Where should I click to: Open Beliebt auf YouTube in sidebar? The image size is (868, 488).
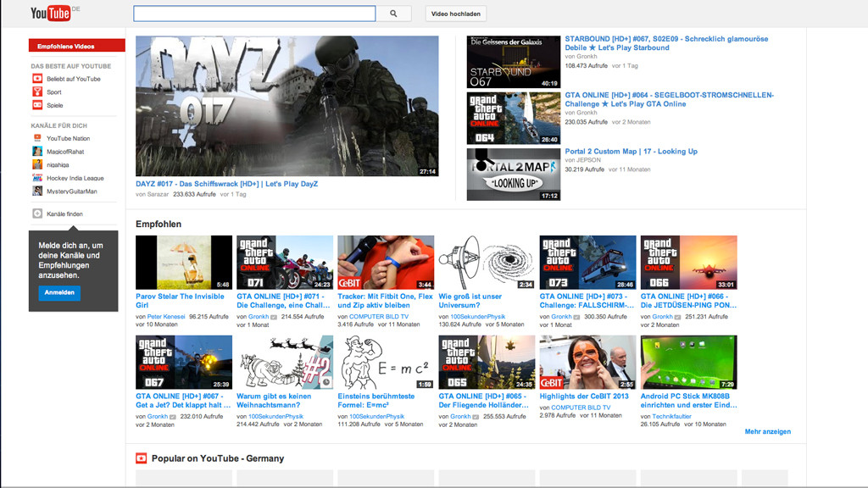tap(74, 79)
